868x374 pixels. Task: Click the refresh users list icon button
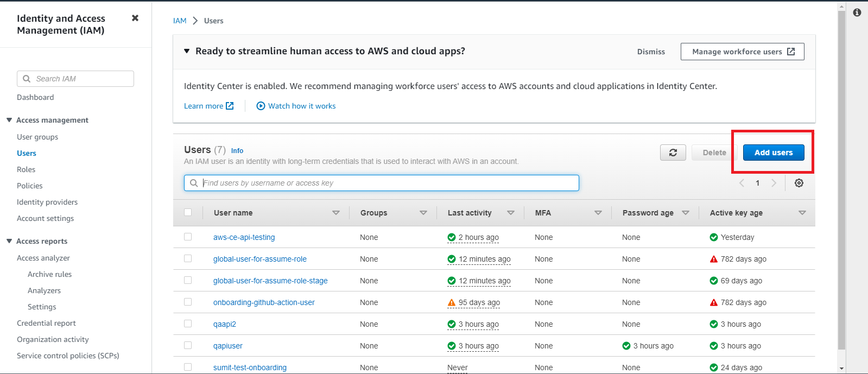point(673,153)
